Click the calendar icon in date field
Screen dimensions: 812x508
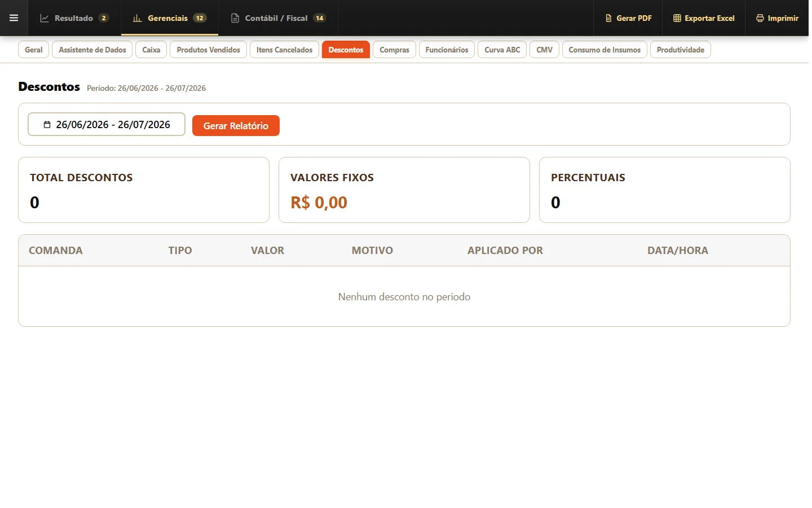[47, 125]
